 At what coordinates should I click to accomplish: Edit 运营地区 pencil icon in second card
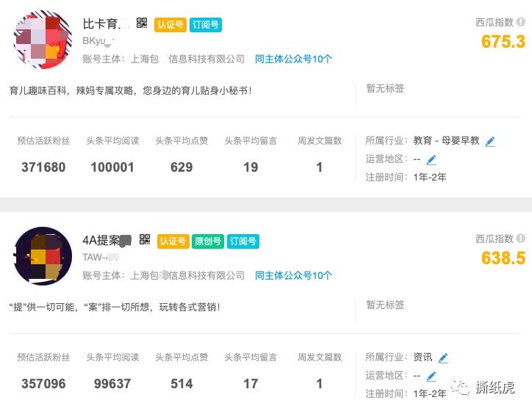coord(431,376)
